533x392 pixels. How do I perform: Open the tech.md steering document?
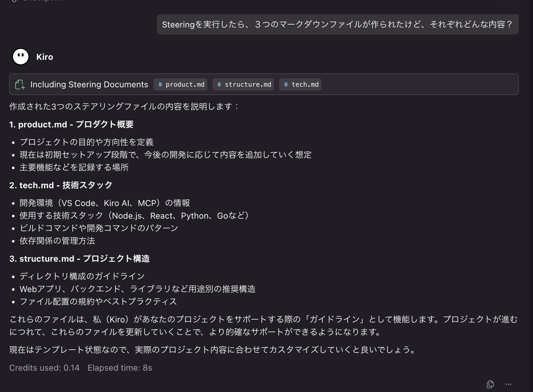(300, 84)
